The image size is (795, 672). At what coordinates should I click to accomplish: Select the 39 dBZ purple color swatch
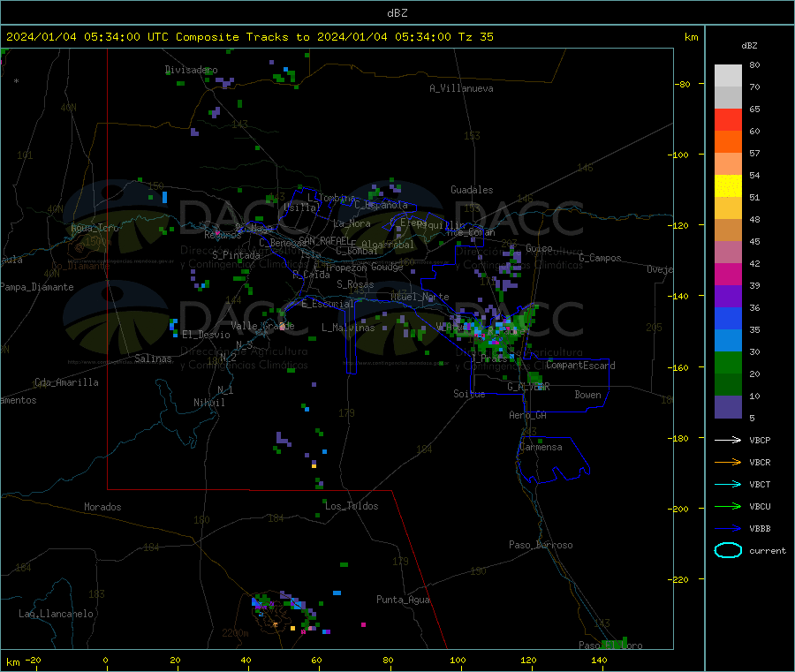pos(728,297)
